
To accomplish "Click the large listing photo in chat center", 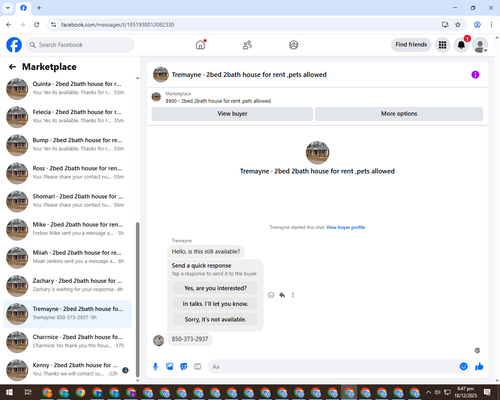I will pos(317,152).
